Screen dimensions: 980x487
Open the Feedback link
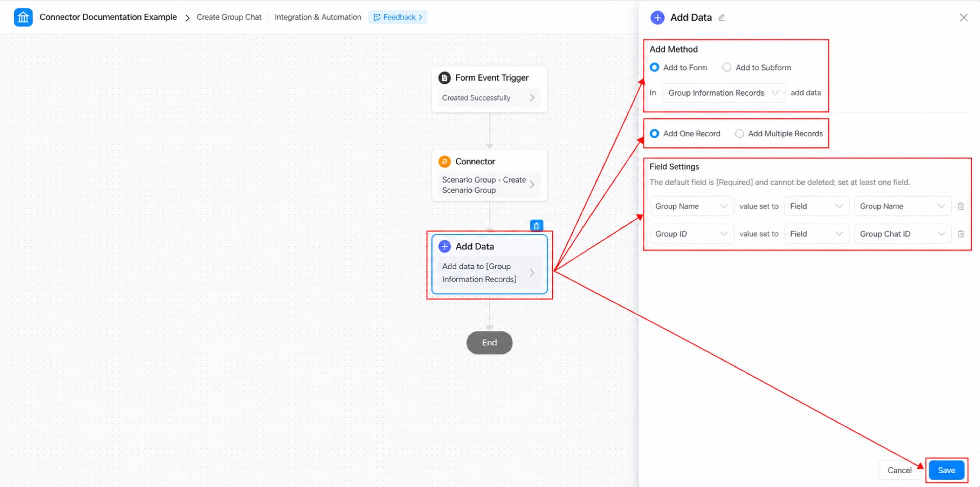pyautogui.click(x=398, y=17)
